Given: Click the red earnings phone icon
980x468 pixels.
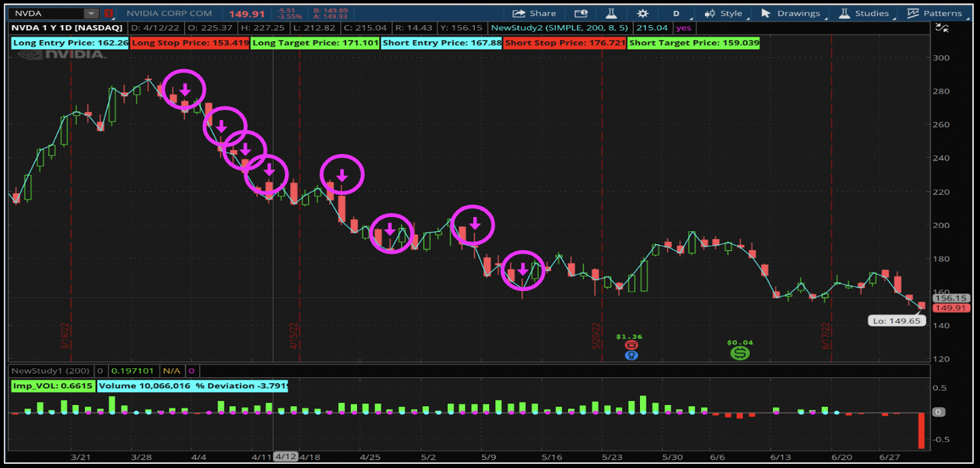Looking at the screenshot, I should [631, 345].
